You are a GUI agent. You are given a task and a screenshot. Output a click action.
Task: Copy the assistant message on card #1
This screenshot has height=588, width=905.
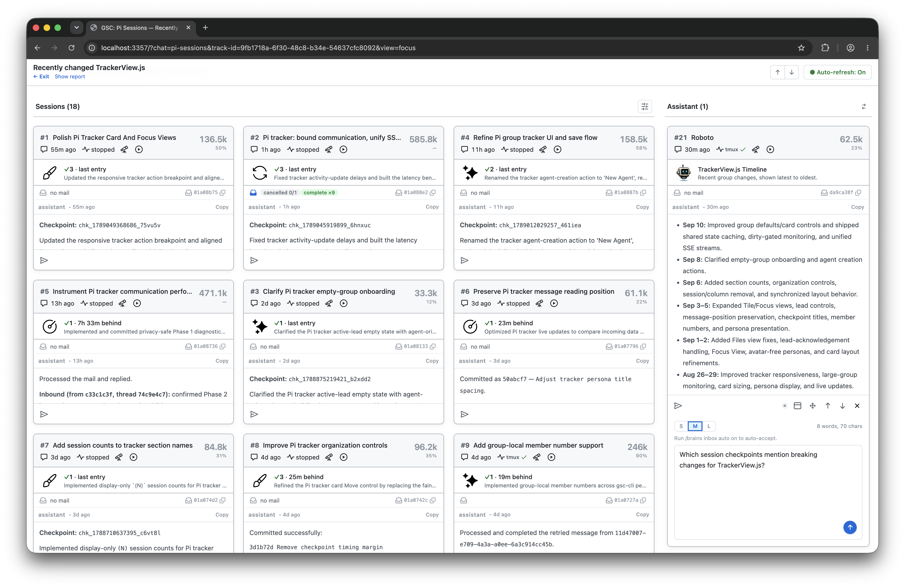point(222,207)
